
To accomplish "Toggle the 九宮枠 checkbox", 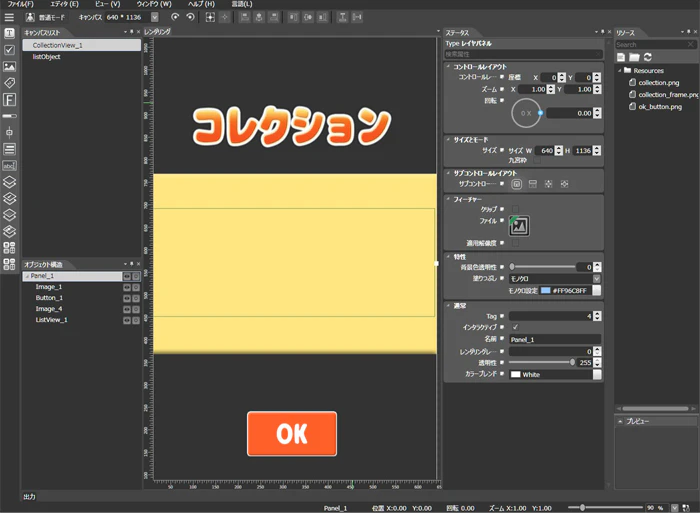I will pyautogui.click(x=538, y=160).
